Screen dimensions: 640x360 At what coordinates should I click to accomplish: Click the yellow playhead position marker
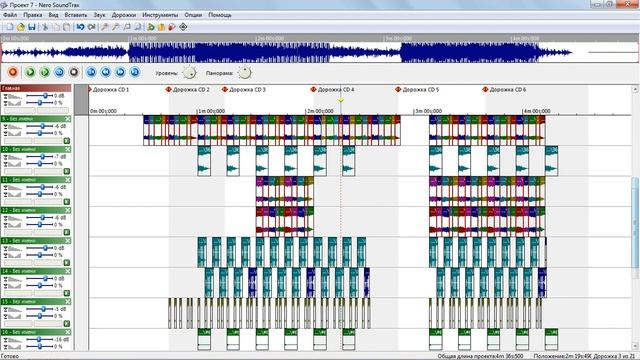[341, 100]
